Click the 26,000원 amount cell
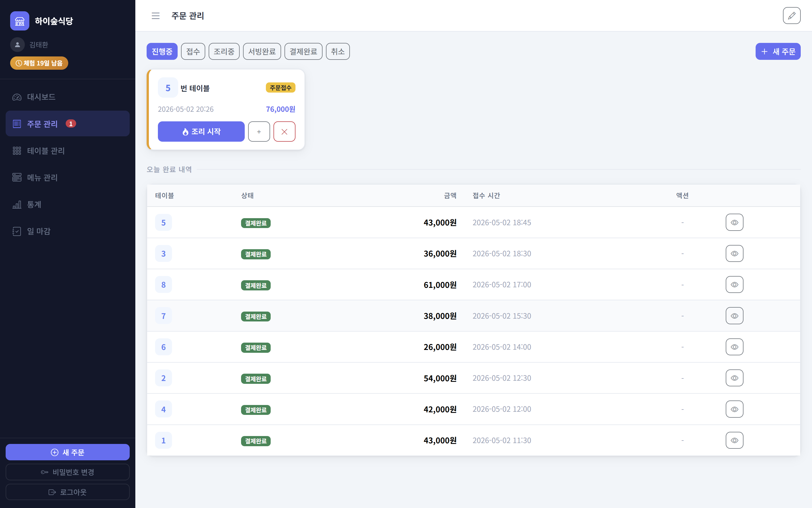This screenshot has width=812, height=508. (x=440, y=347)
